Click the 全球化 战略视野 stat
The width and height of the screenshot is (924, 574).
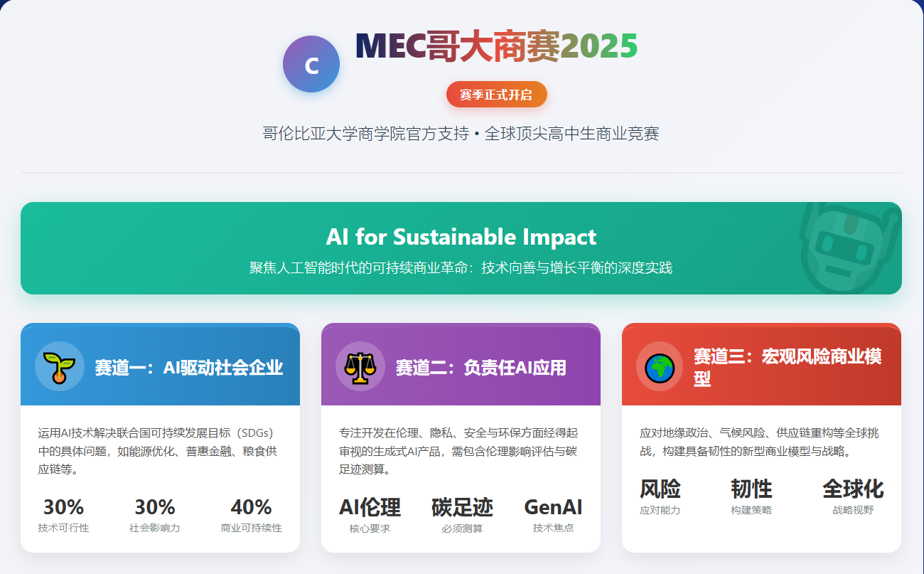click(853, 496)
